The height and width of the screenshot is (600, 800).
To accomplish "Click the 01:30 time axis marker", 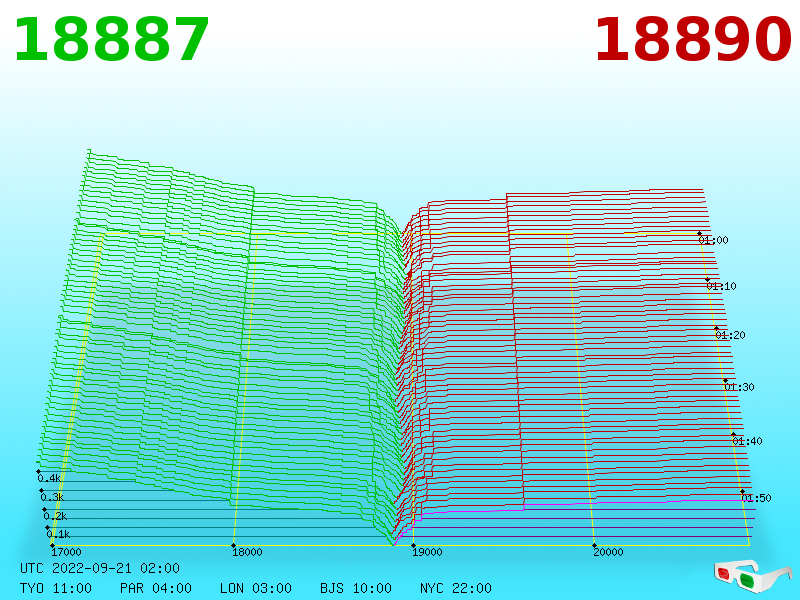I will click(x=739, y=387).
